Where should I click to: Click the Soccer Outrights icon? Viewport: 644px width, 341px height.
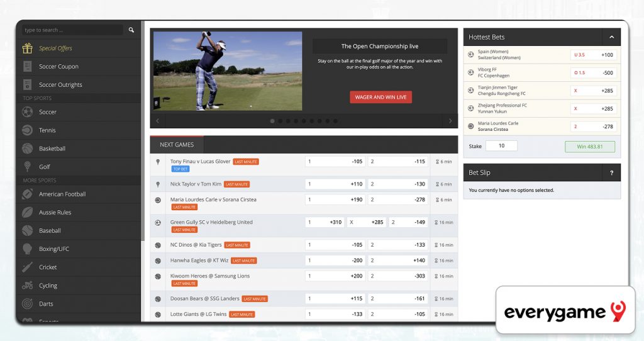28,85
